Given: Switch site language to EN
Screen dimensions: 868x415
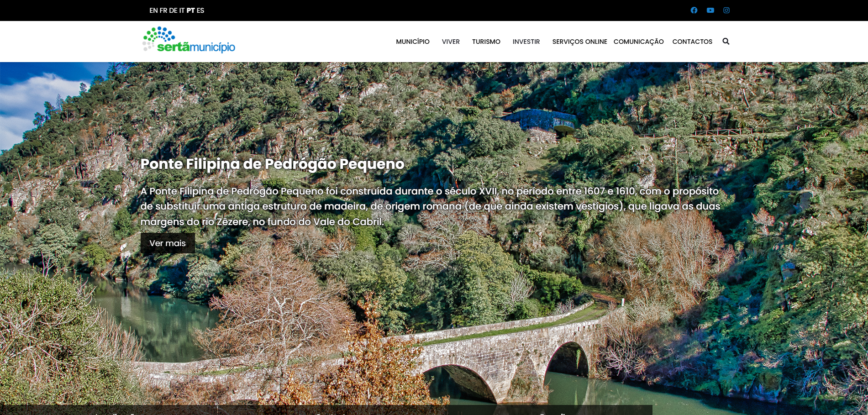Looking at the screenshot, I should [x=153, y=11].
